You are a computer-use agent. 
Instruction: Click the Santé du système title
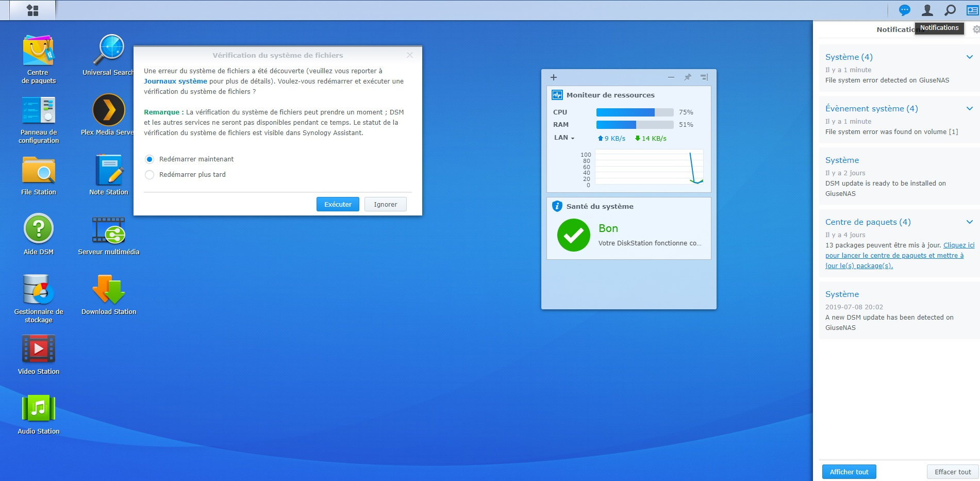click(600, 206)
